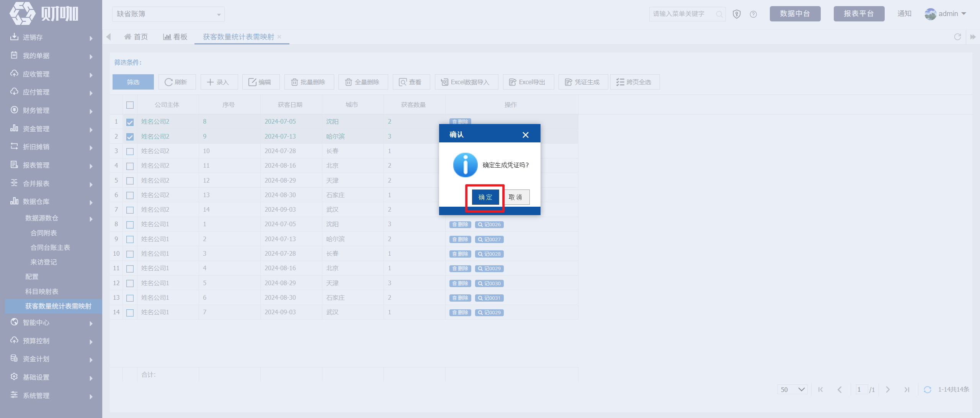Viewport: 980px width, 418px height.
Task: Click the 删除 icon button in row 14
Action: (460, 313)
